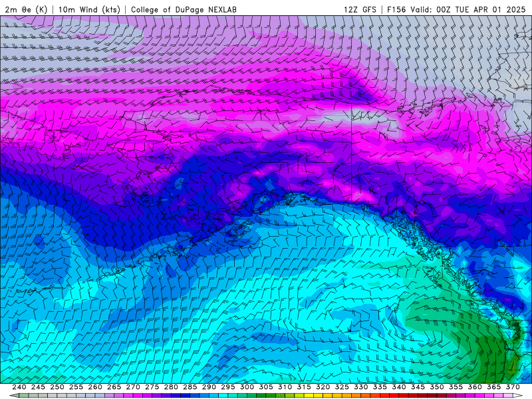Click the 270 value on the color scale
The height and width of the screenshot is (399, 532).
(133, 387)
